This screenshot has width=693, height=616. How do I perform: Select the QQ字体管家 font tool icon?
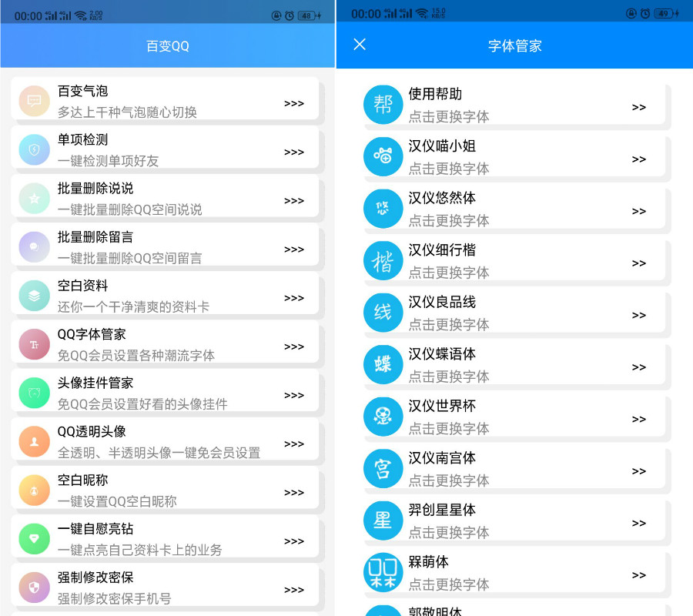point(34,344)
